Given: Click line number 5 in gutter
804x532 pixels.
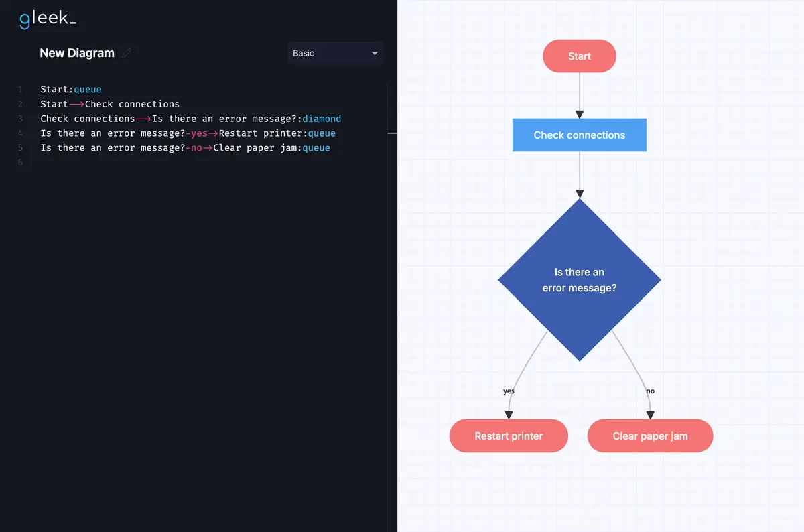Looking at the screenshot, I should click(21, 148).
